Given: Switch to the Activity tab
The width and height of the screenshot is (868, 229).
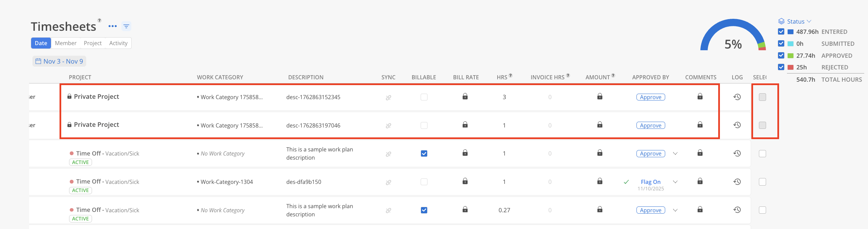Looking at the screenshot, I should point(118,43).
